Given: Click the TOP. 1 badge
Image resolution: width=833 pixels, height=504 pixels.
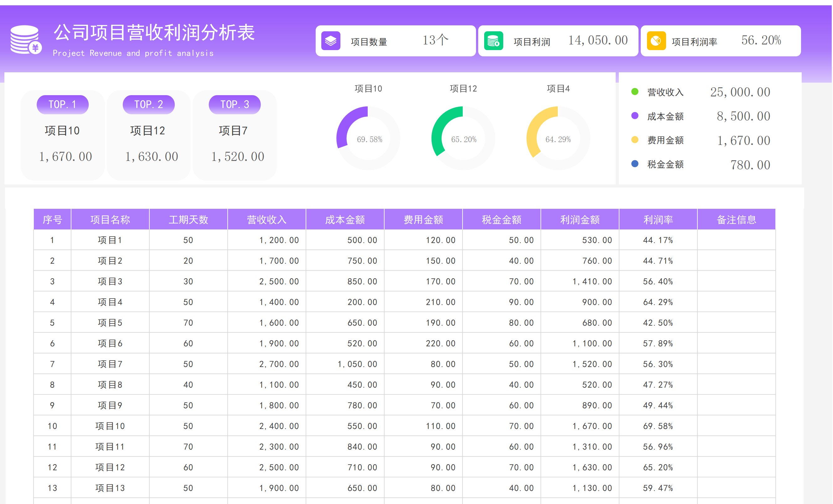Looking at the screenshot, I should pyautogui.click(x=63, y=105).
